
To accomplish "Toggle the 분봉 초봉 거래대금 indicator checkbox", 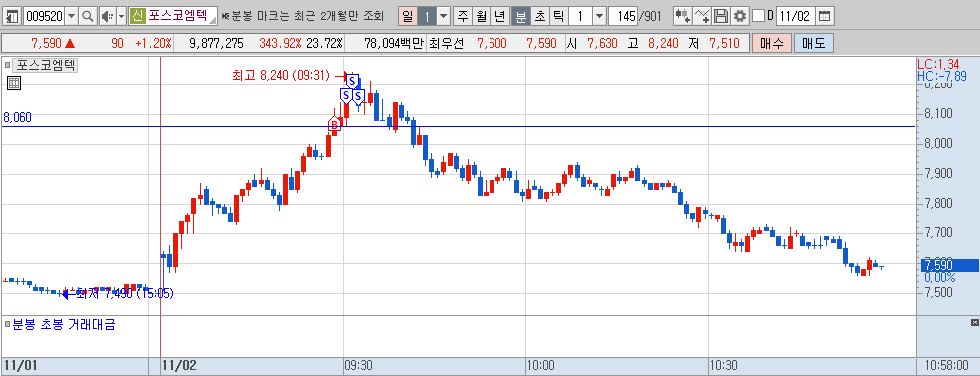I will [x=8, y=324].
